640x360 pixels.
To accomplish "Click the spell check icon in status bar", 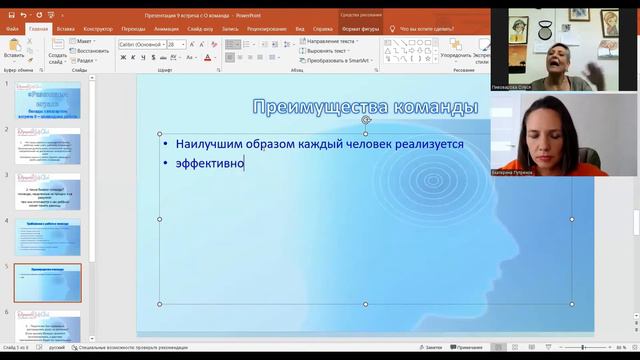I will [39, 347].
